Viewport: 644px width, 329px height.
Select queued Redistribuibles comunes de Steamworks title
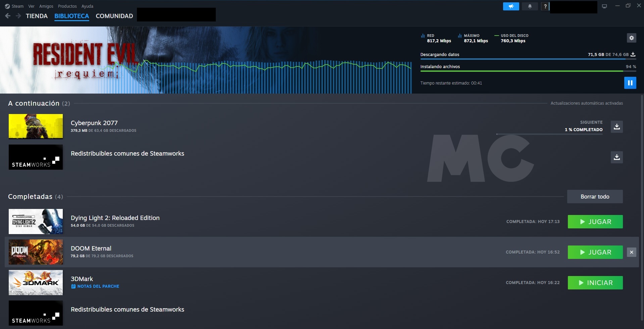(x=128, y=154)
